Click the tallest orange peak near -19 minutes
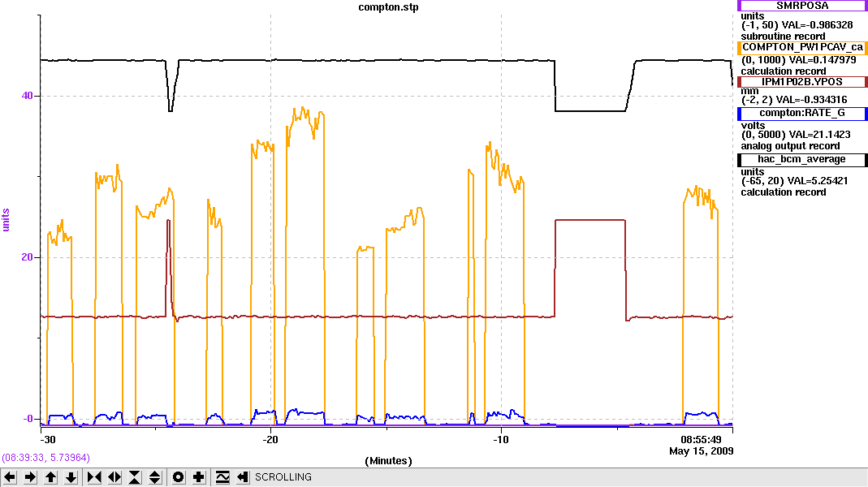 coord(302,109)
